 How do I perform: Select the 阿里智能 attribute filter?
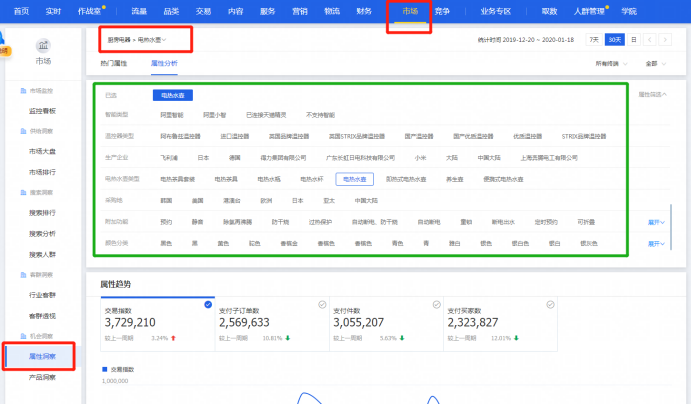coord(173,115)
